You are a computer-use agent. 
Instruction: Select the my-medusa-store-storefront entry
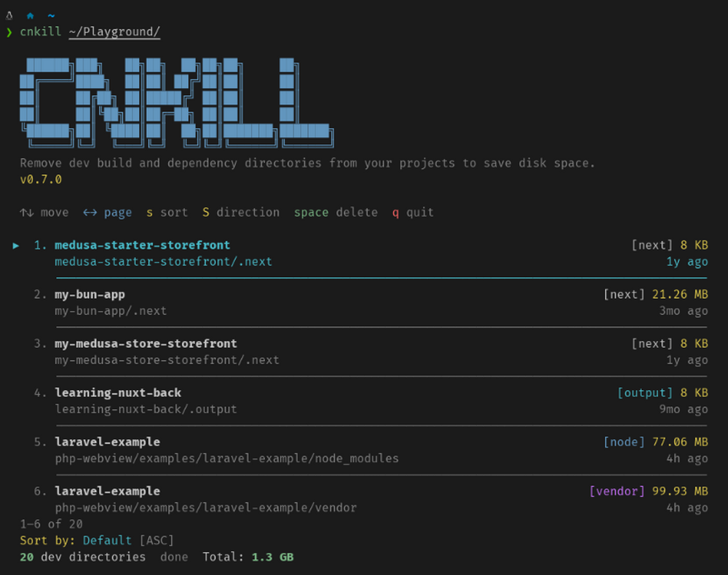point(146,344)
